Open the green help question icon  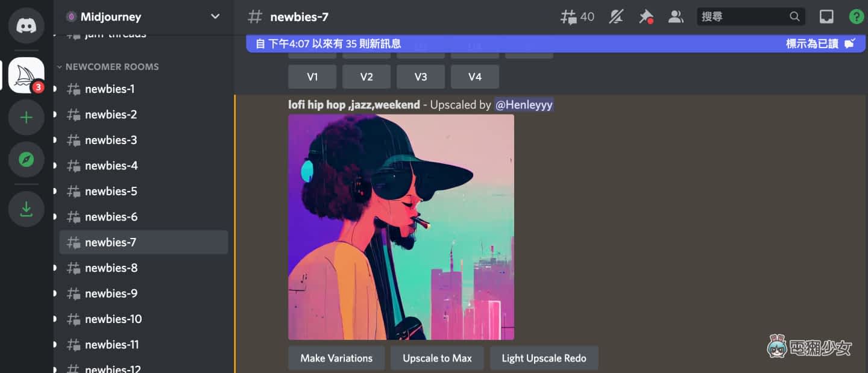click(x=856, y=17)
